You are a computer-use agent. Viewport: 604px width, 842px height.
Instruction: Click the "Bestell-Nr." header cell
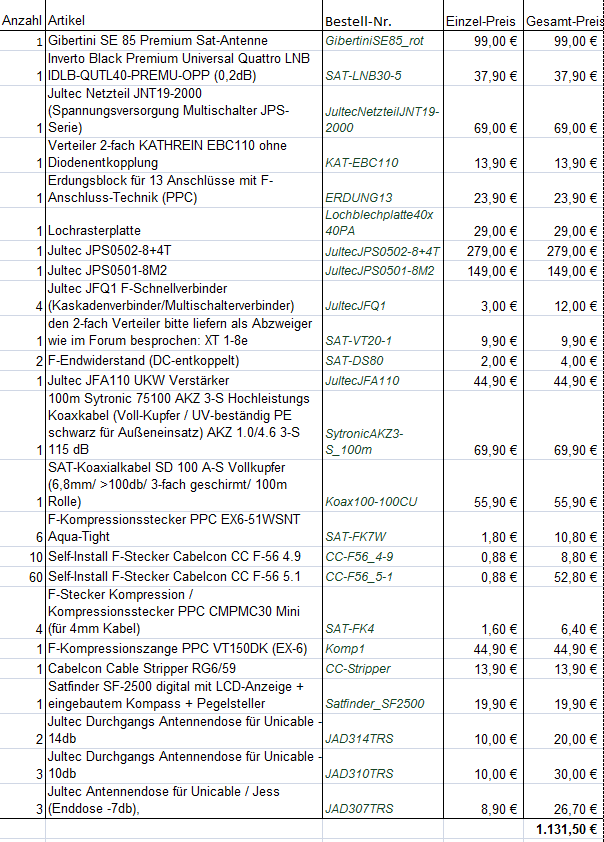pos(382,21)
